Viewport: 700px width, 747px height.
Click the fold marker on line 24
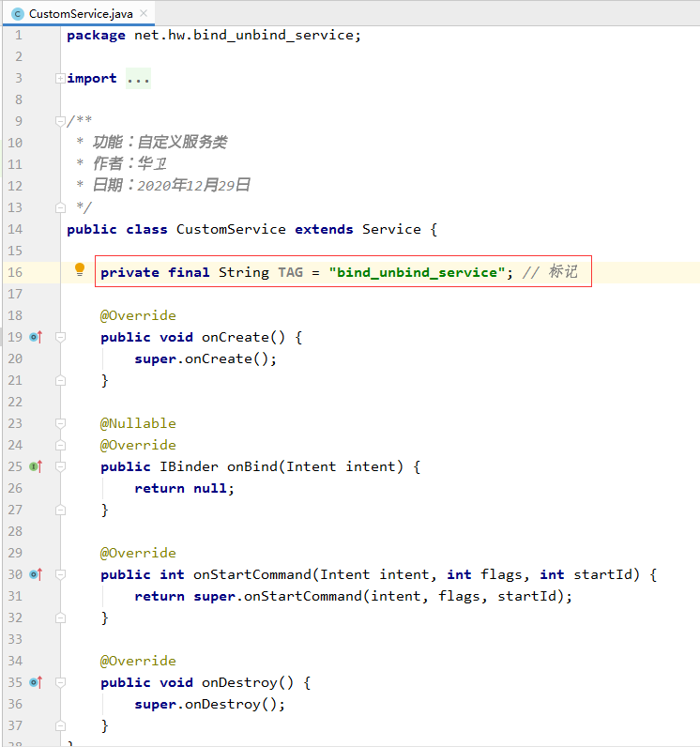pyautogui.click(x=60, y=446)
